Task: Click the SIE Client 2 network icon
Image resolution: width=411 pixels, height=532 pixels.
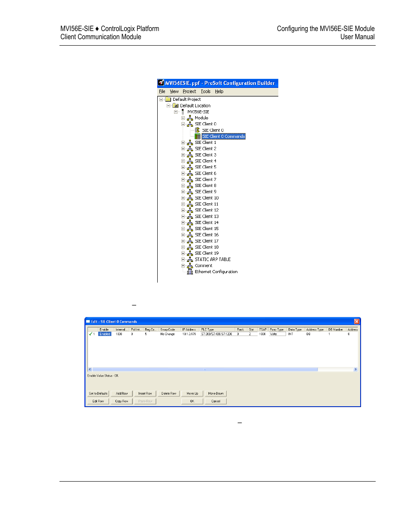Action: pyautogui.click(x=190, y=149)
